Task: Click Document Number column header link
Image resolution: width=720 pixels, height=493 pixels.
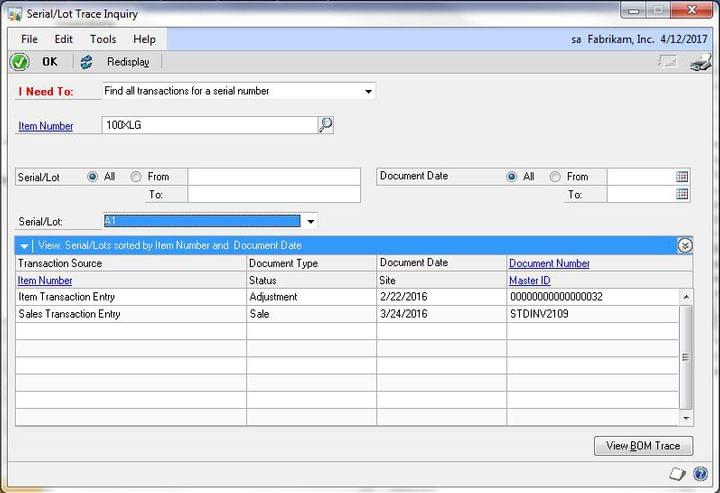Action: point(549,263)
